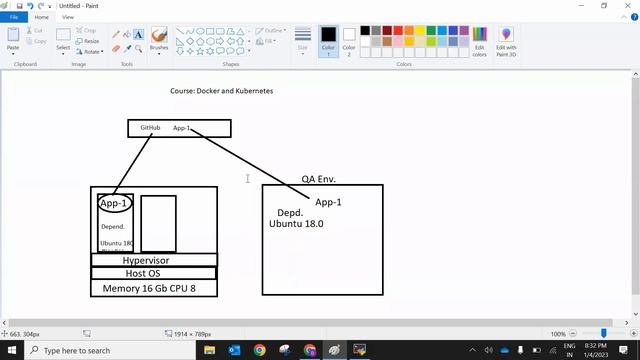
Task: Switch to the View tab
Action: coord(68,17)
